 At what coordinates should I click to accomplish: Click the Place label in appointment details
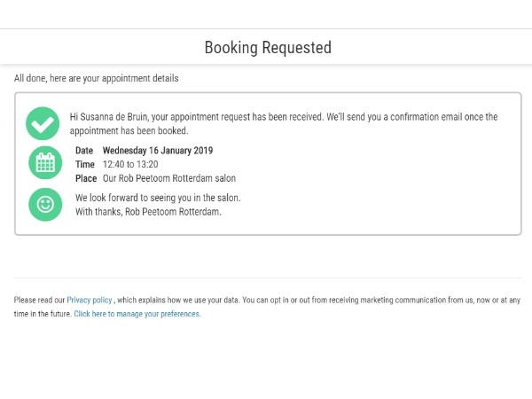pyautogui.click(x=86, y=178)
